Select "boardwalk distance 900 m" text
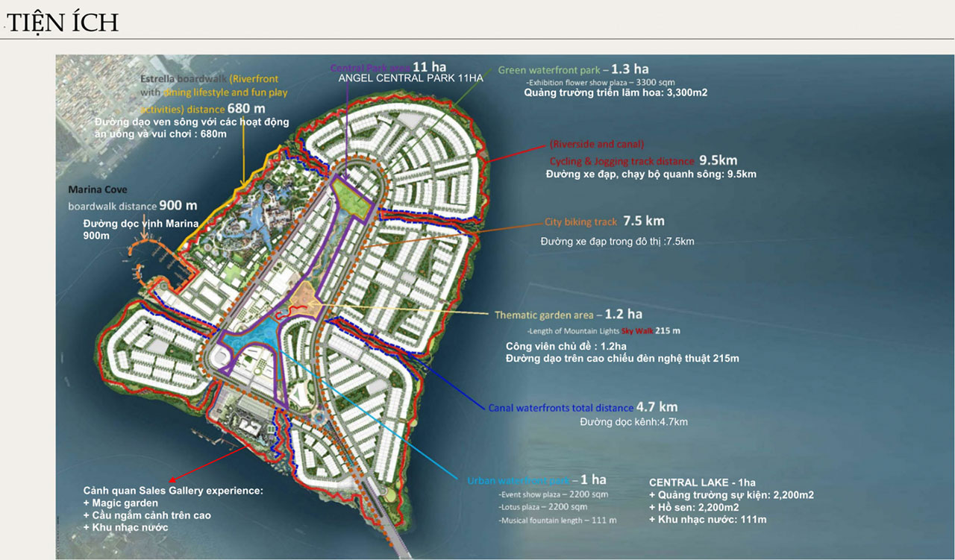The image size is (955, 560). click(x=133, y=206)
